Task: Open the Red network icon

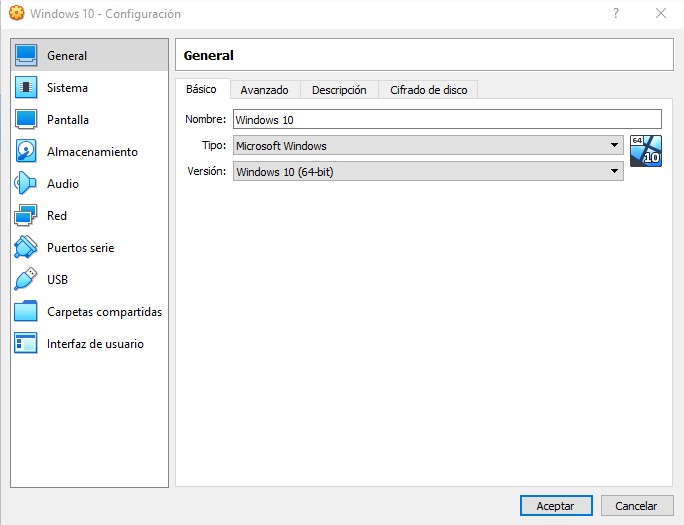Action: [x=26, y=215]
